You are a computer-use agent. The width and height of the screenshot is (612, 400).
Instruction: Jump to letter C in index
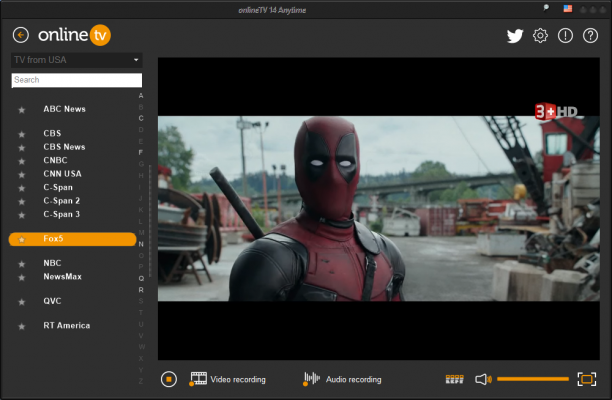coord(141,118)
